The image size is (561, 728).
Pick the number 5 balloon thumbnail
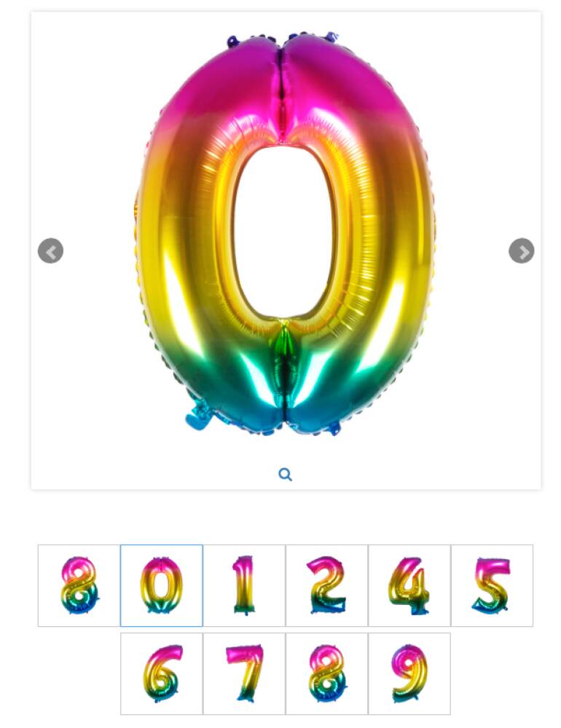coord(492,585)
